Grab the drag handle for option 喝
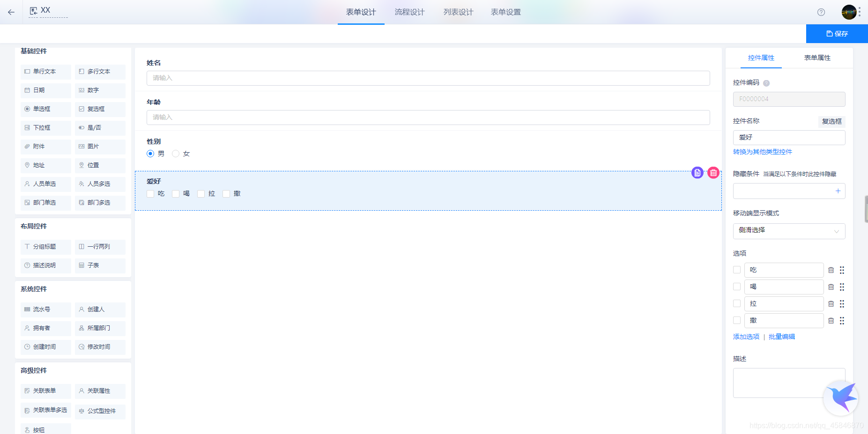Viewport: 868px width, 434px height. pyautogui.click(x=842, y=287)
